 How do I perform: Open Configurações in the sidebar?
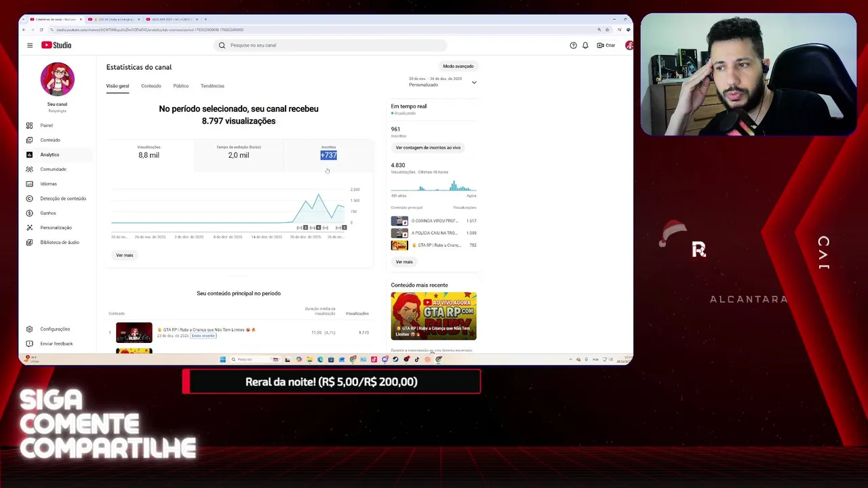[57, 329]
